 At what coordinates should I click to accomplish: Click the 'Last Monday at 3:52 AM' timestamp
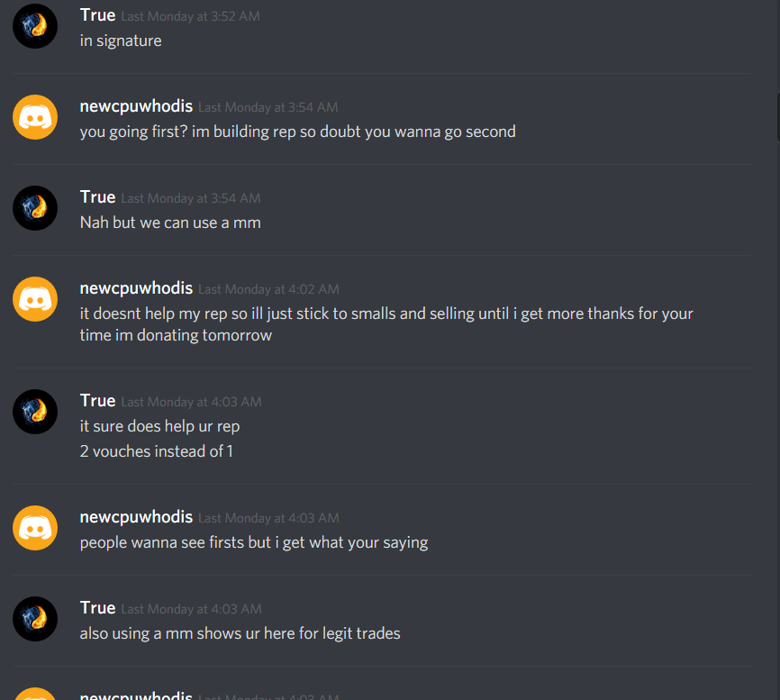click(191, 16)
